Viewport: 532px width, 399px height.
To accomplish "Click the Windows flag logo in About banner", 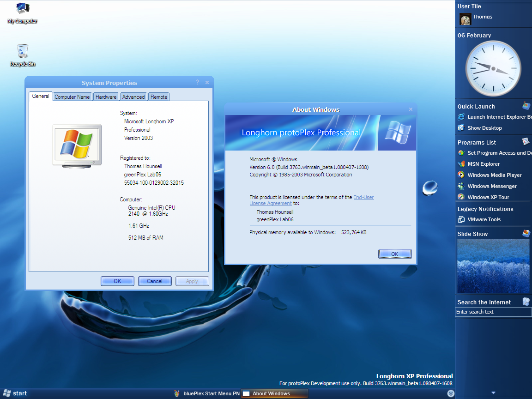I will coord(398,132).
